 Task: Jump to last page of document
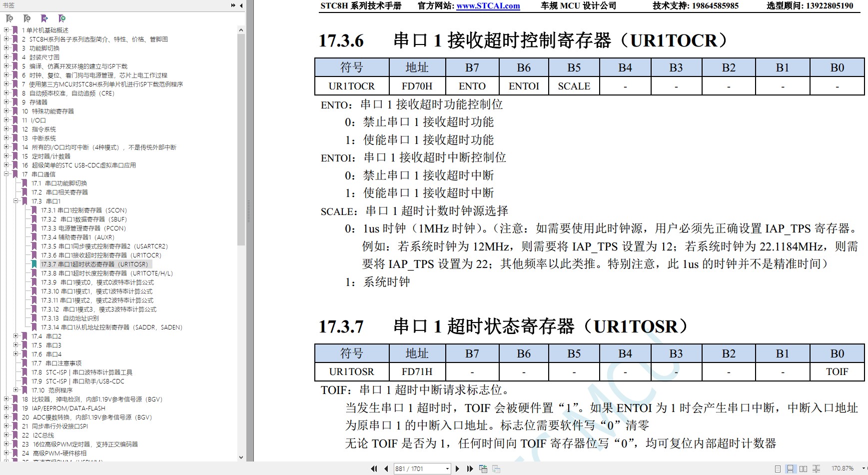470,468
